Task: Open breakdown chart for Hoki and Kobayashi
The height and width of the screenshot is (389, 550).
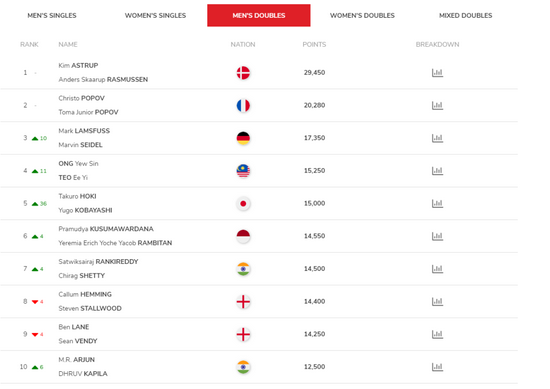Action: pyautogui.click(x=437, y=203)
